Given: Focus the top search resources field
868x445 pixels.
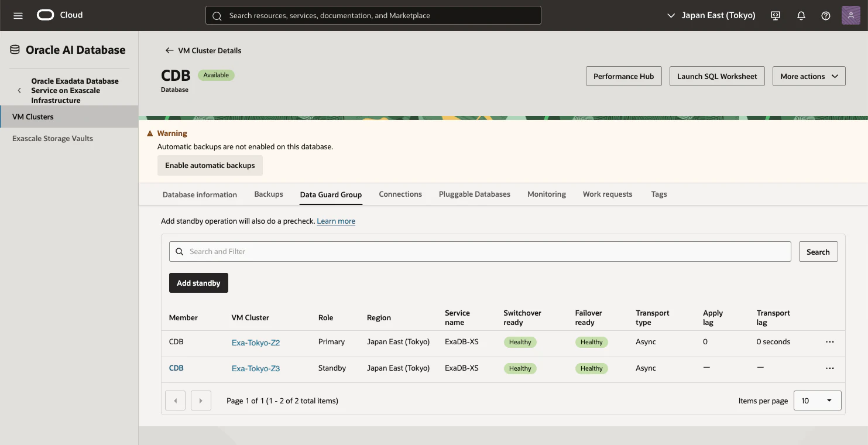Looking at the screenshot, I should (x=373, y=16).
